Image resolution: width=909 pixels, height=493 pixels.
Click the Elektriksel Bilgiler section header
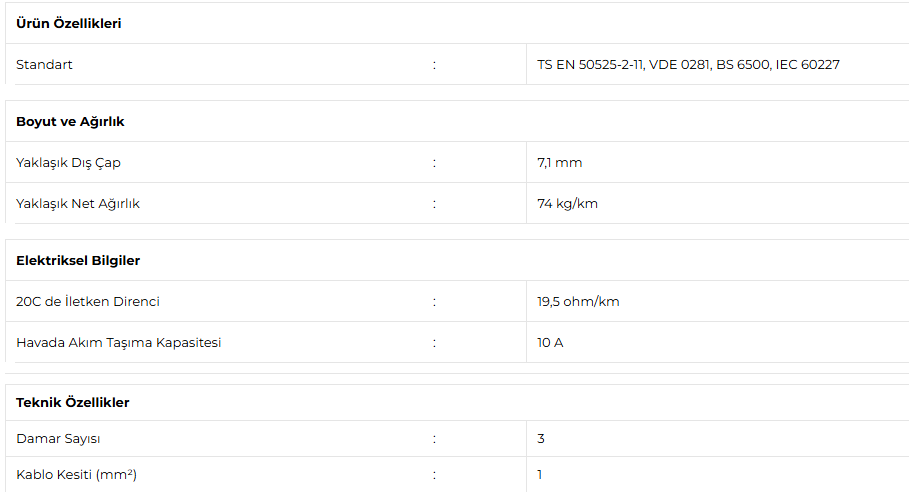(x=78, y=261)
